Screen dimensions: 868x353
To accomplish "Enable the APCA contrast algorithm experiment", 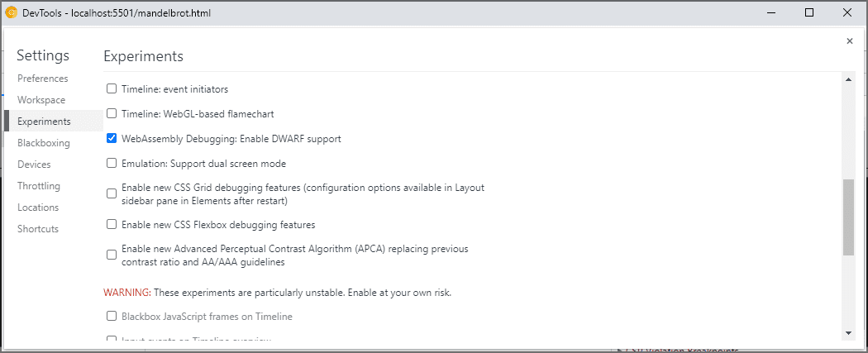I will pyautogui.click(x=112, y=255).
